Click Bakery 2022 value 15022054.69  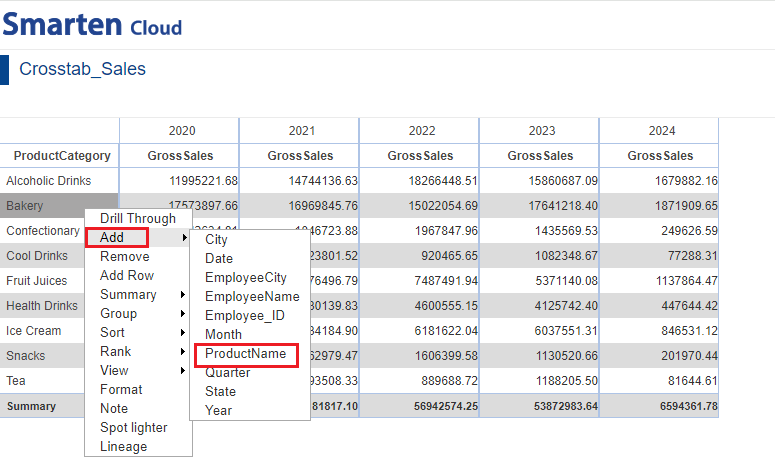pyautogui.click(x=443, y=206)
